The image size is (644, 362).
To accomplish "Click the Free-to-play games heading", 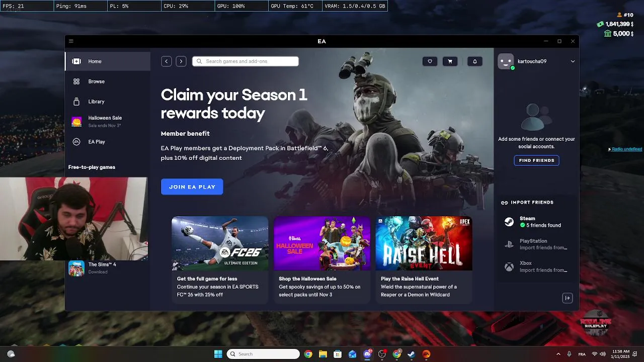I will [x=92, y=167].
